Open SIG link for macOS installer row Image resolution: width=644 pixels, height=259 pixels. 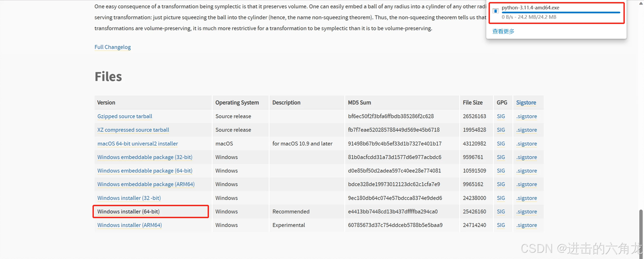click(x=501, y=144)
